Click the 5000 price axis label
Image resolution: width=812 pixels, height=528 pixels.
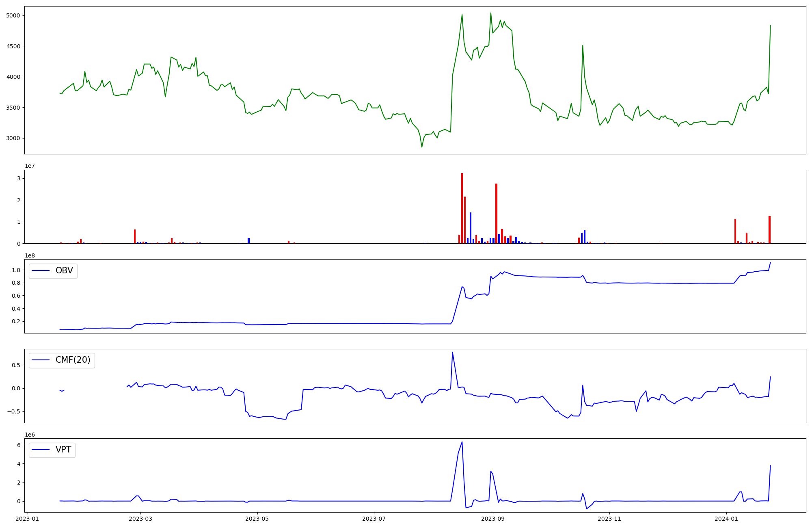coord(14,16)
